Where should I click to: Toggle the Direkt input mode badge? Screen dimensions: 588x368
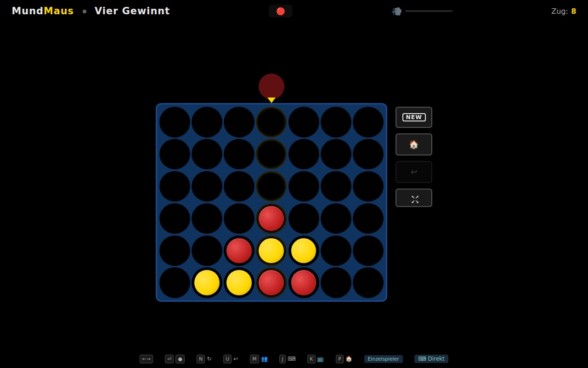[x=431, y=359]
